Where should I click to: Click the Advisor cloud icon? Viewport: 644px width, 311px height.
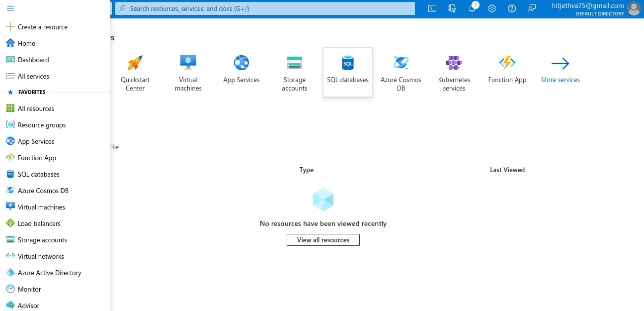pyautogui.click(x=10, y=306)
